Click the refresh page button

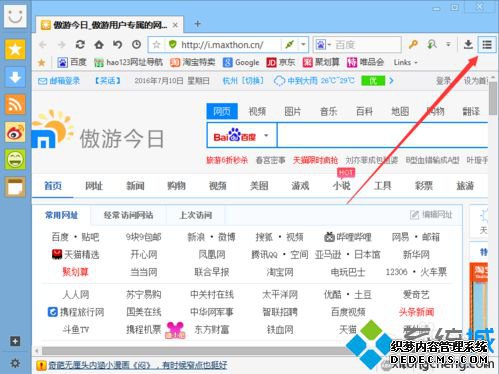pyautogui.click(x=80, y=44)
